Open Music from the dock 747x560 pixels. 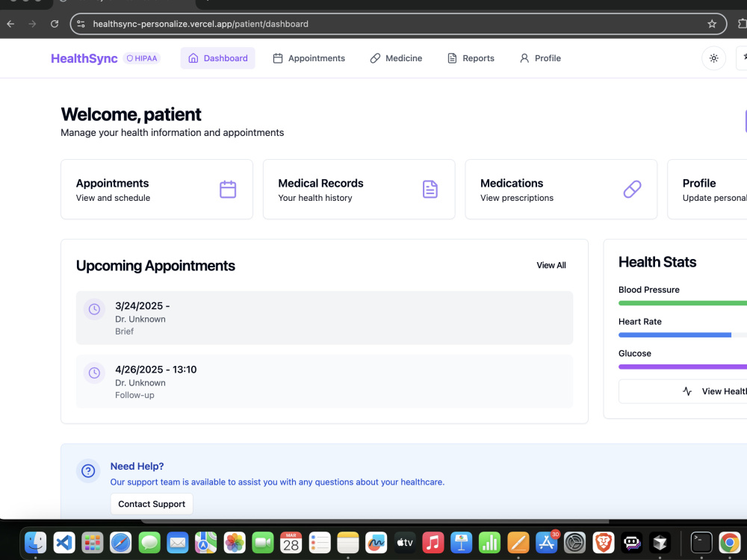tap(433, 543)
